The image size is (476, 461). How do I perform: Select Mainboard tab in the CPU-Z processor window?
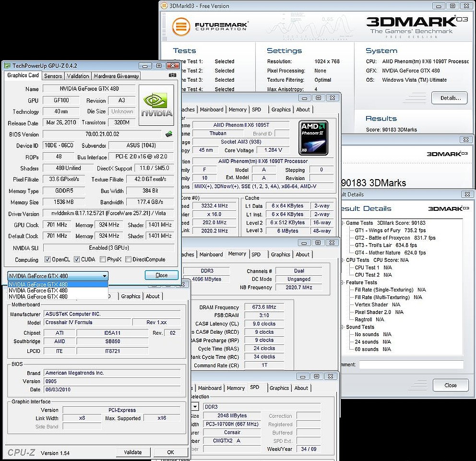coord(212,109)
